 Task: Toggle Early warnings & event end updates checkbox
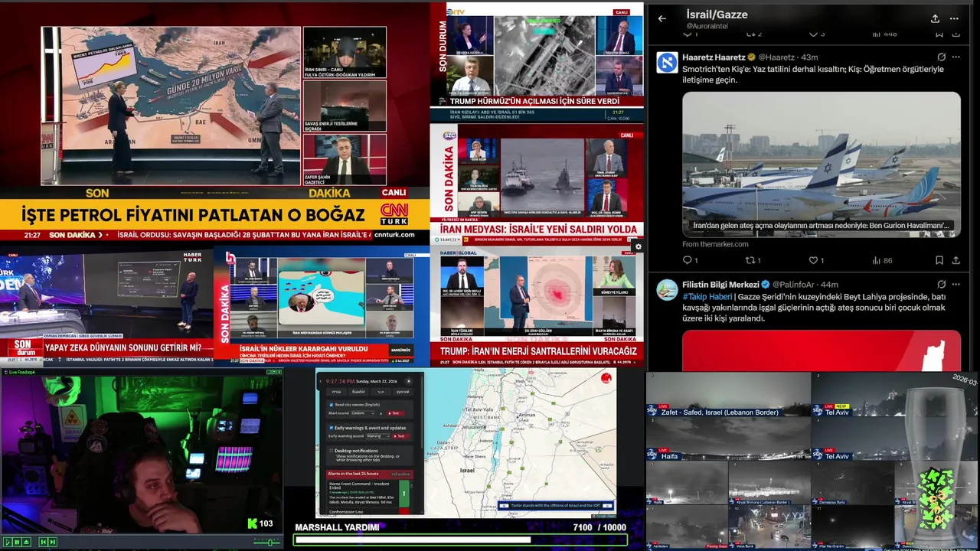[x=332, y=428]
